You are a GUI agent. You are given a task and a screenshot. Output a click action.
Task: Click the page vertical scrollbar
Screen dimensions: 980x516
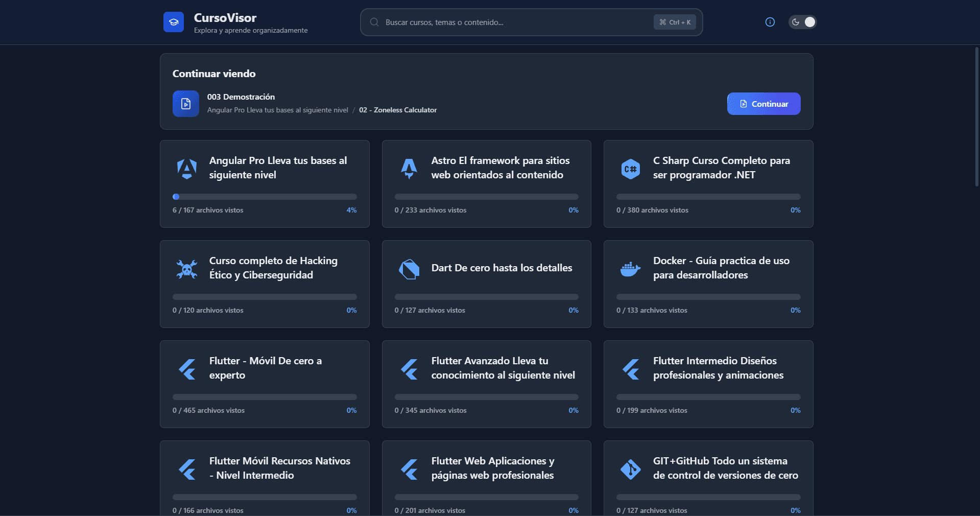[x=976, y=118]
